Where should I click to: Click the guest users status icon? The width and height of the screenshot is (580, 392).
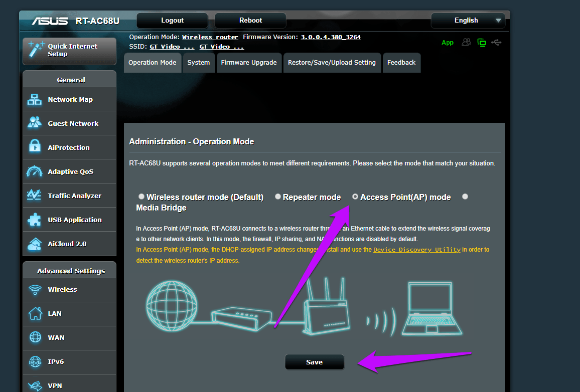click(x=466, y=43)
